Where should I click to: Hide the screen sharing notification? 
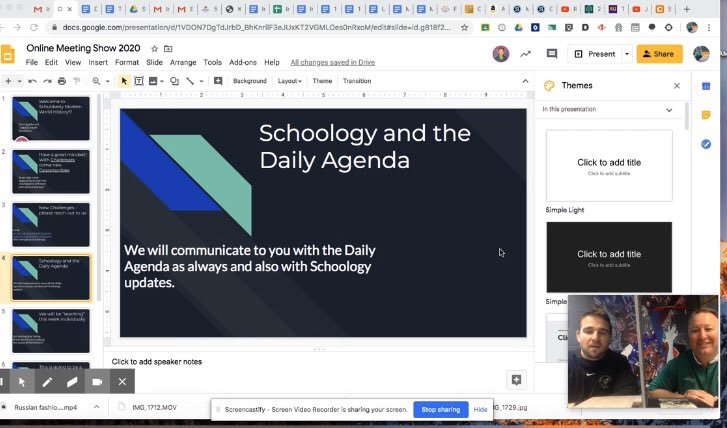480,410
